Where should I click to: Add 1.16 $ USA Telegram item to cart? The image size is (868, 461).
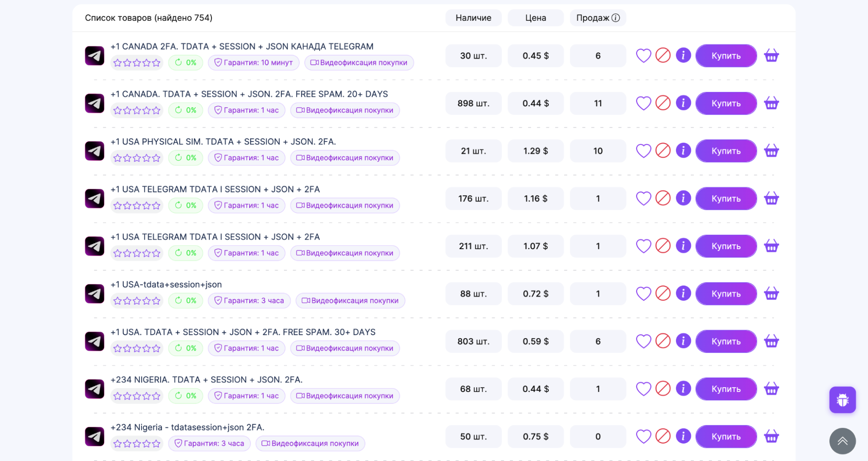[x=771, y=198]
